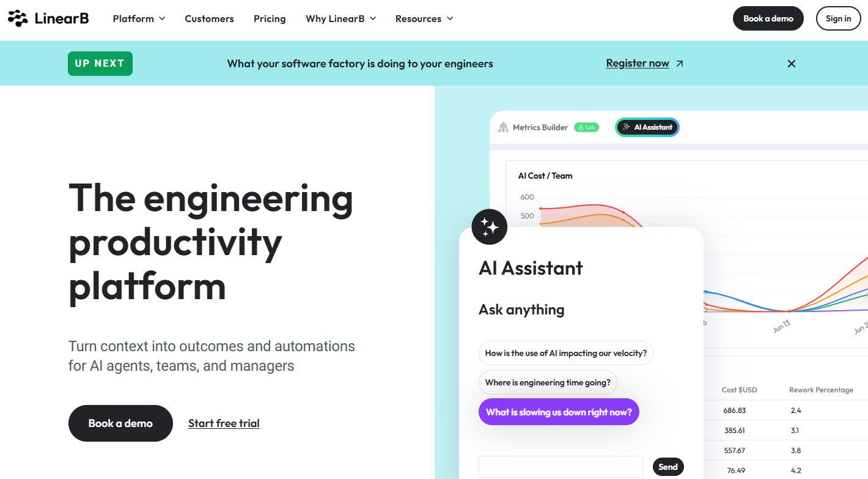Select 'What is slowing us down right now?' chip
The image size is (868, 479).
(559, 412)
